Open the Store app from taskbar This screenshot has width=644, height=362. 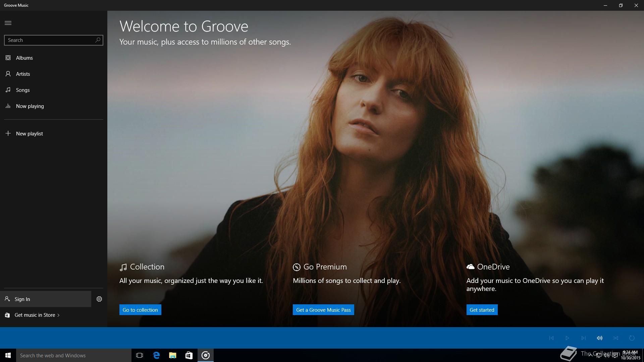pyautogui.click(x=189, y=355)
